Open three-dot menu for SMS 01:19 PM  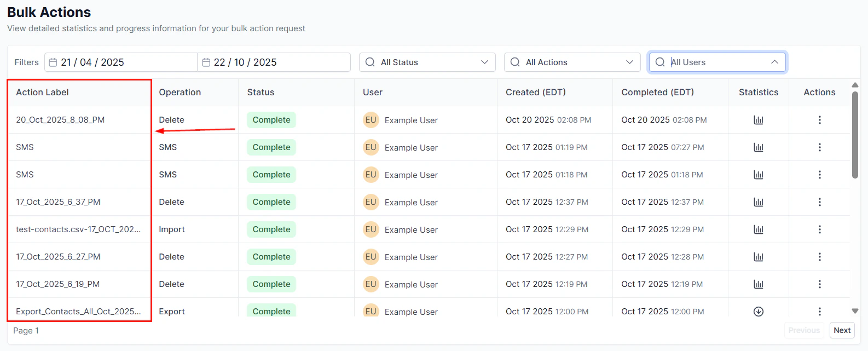pos(819,147)
